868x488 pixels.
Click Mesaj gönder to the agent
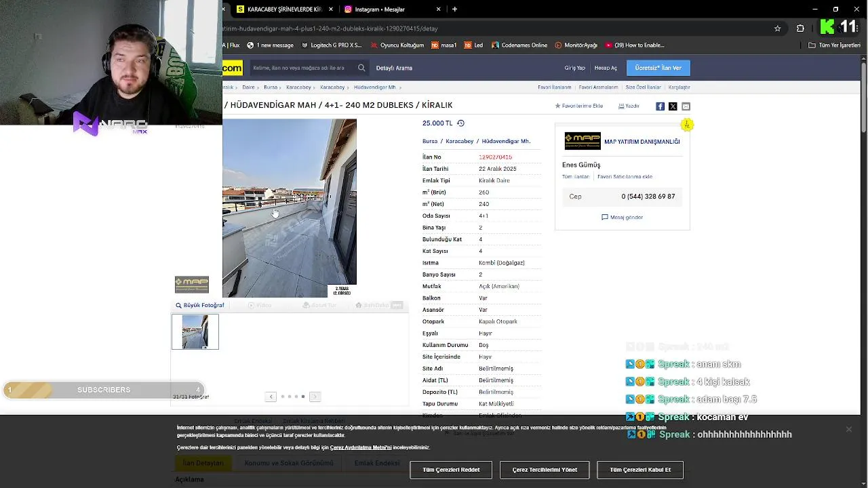point(622,218)
